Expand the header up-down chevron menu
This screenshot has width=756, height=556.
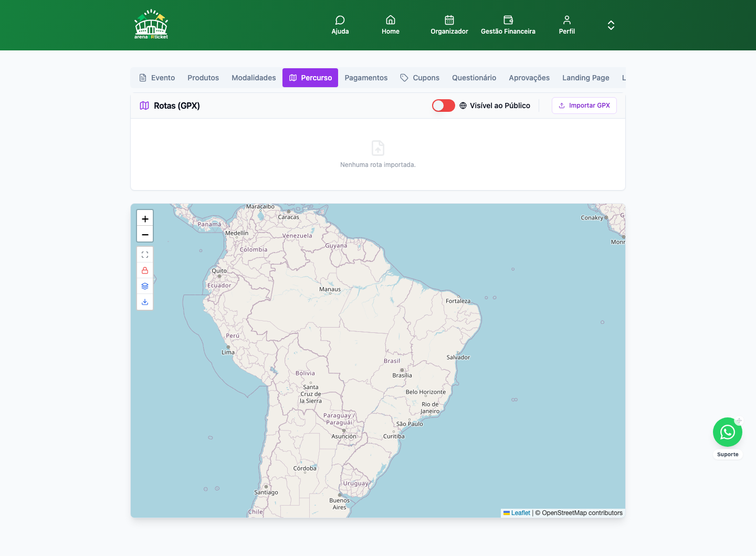[x=611, y=25]
